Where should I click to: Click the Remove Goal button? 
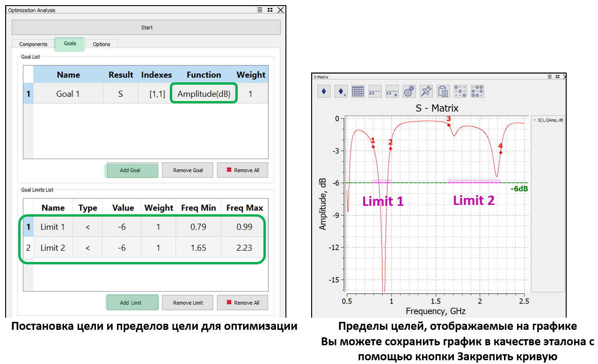(188, 170)
